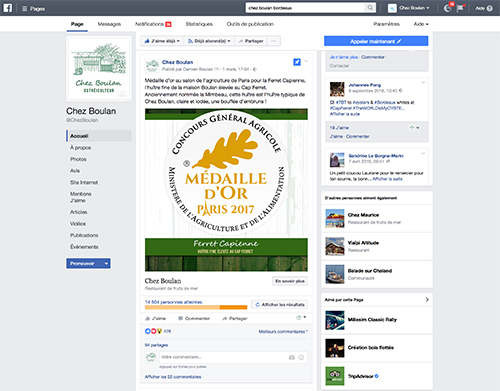500x391 pixels.
Task: Open the Chez Boulan account dropdown in top bar
Action: click(x=414, y=8)
